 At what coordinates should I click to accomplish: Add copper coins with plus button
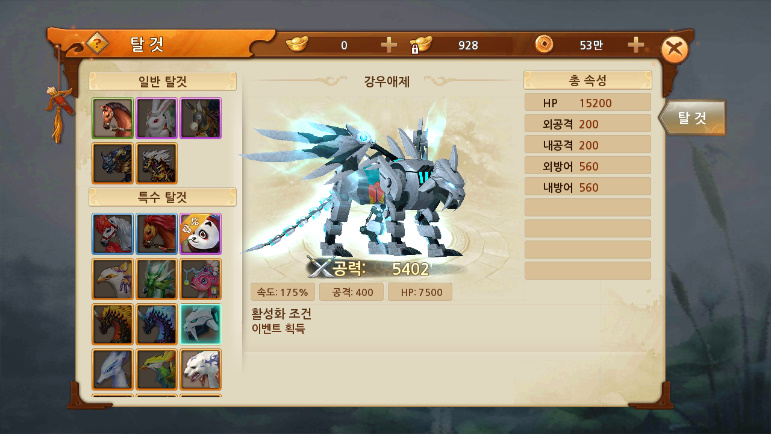click(635, 45)
